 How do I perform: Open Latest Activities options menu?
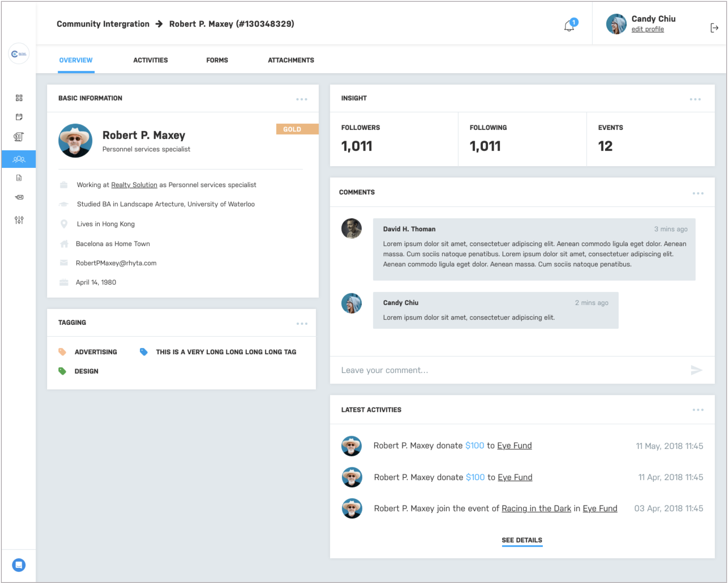point(698,410)
